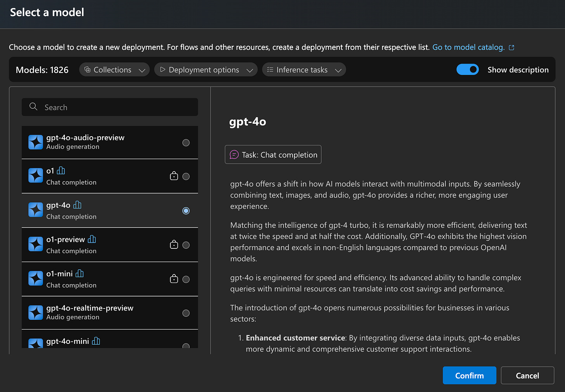This screenshot has height=392, width=565.
Task: Cancel the model selection dialog
Action: pyautogui.click(x=527, y=375)
